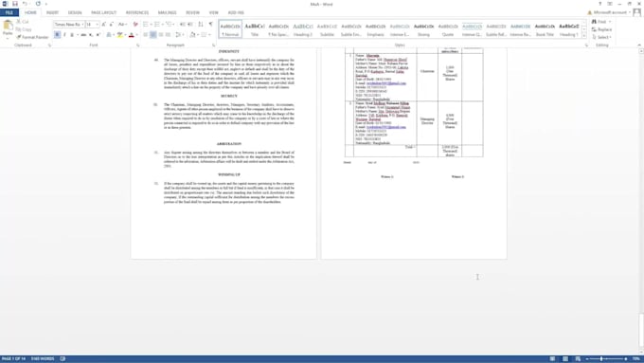This screenshot has width=644, height=363.
Task: Toggle Italic formatting
Action: (x=64, y=35)
